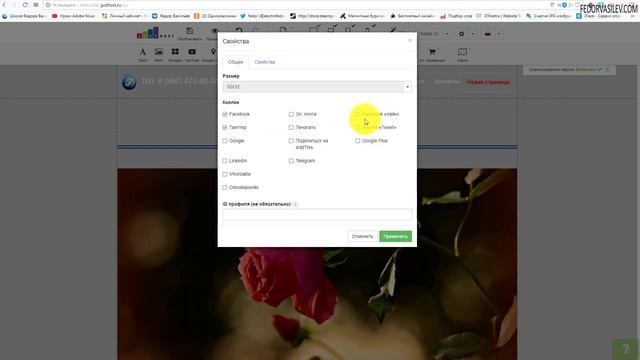Uncheck the Твиттер checkbox
Viewport: 640px width, 360px height.
(225, 127)
